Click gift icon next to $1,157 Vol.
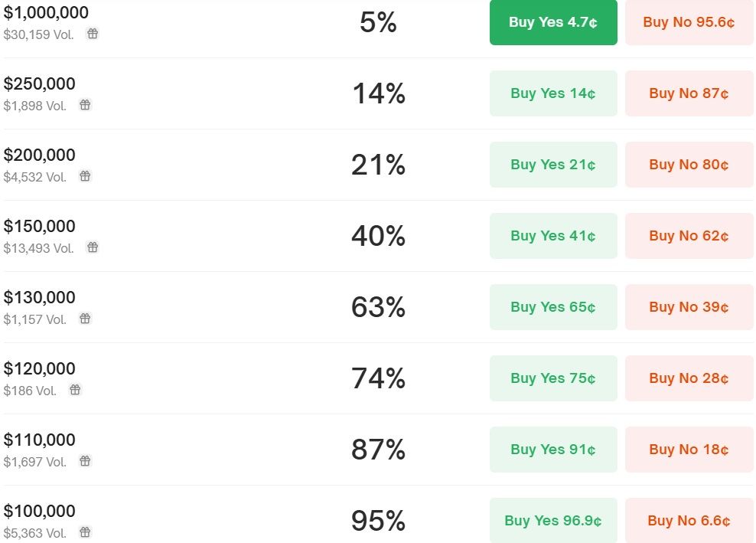Viewport: 756px width, 543px height. click(x=85, y=319)
